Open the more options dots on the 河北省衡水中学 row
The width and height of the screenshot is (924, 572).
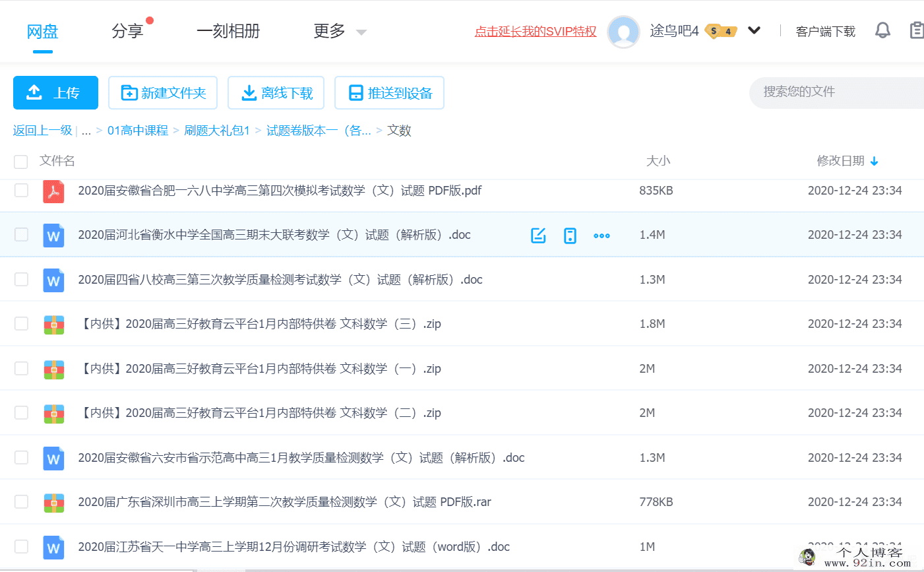(601, 236)
